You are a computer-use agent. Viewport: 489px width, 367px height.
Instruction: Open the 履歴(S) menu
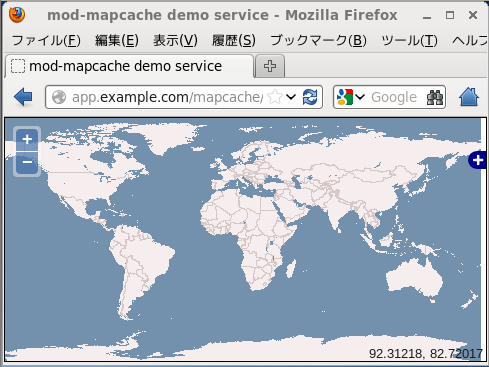point(234,41)
